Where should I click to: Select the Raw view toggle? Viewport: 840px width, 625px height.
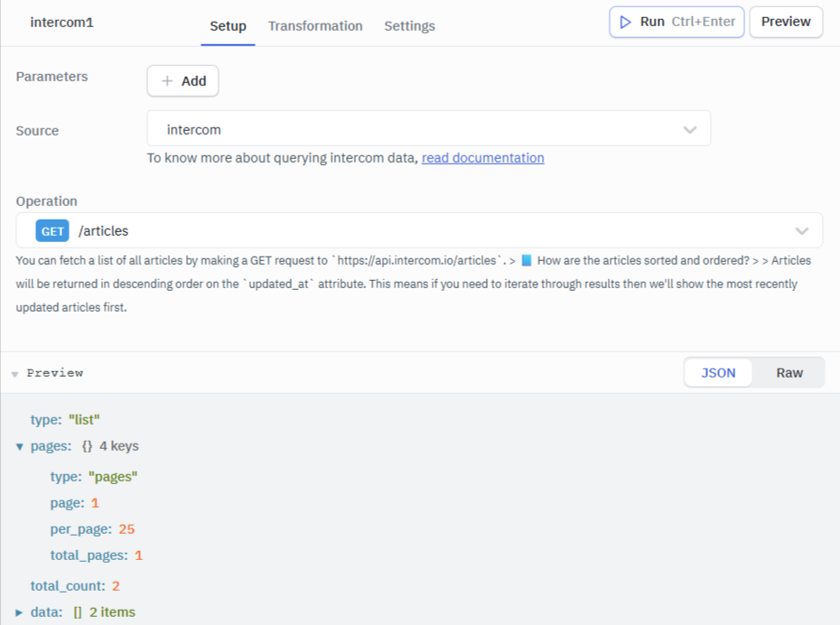pyautogui.click(x=789, y=373)
